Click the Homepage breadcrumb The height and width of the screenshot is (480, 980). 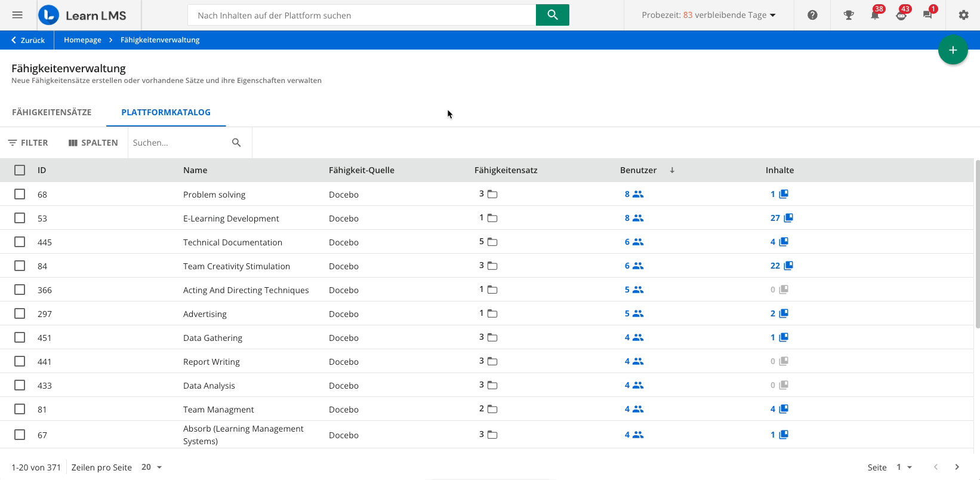point(82,40)
